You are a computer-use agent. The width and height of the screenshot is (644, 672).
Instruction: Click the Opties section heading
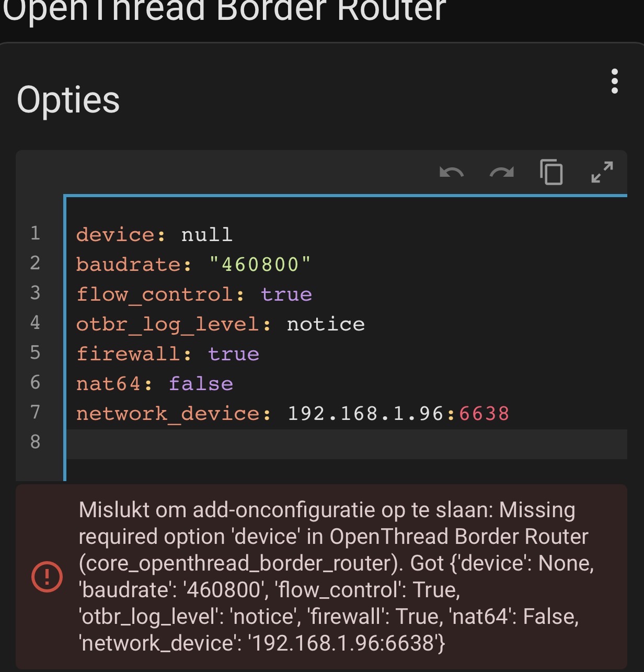pyautogui.click(x=68, y=99)
